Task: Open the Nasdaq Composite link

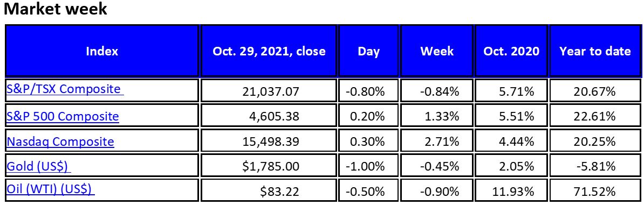Action: coord(60,142)
